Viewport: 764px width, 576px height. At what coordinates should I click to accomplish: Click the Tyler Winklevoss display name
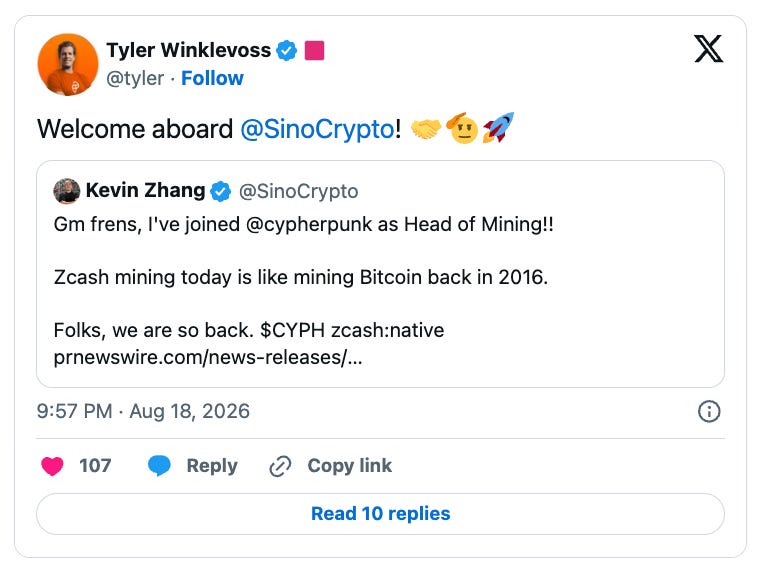coord(189,50)
